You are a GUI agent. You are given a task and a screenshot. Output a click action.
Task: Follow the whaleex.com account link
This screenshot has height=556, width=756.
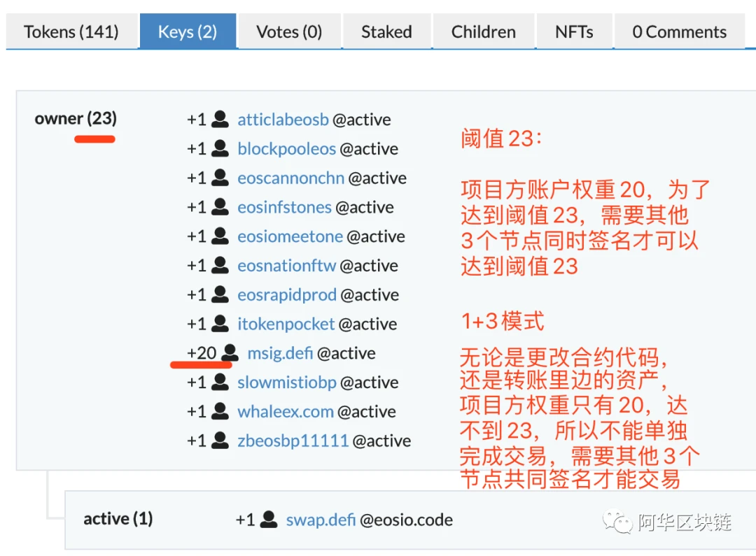286,411
